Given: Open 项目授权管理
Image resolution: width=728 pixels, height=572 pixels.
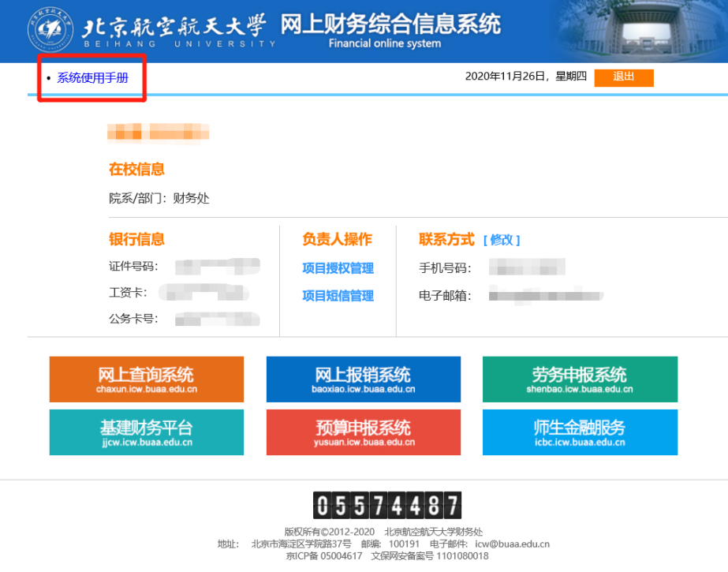Looking at the screenshot, I should (x=338, y=269).
